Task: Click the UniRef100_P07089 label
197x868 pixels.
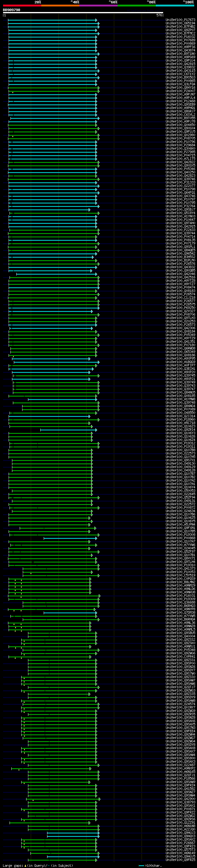Action: (180, 410)
